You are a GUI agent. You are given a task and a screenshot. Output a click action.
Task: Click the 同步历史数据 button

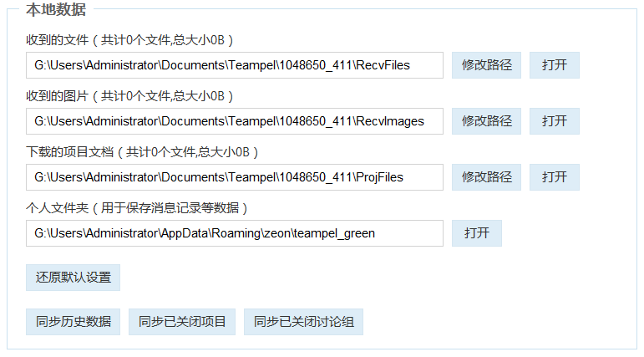pyautogui.click(x=73, y=322)
